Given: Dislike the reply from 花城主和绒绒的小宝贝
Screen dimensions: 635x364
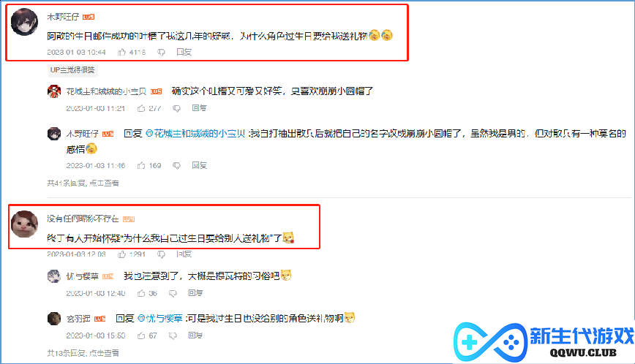Looking at the screenshot, I should (x=176, y=108).
